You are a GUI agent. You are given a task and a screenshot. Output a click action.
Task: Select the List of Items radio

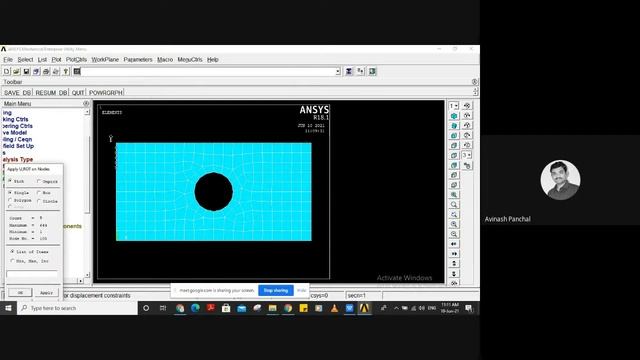pyautogui.click(x=12, y=251)
